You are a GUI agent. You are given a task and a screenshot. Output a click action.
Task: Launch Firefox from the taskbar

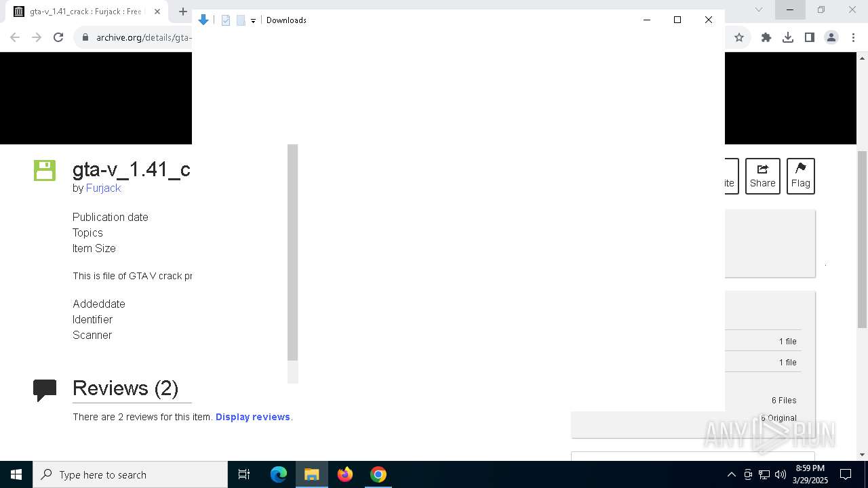(345, 474)
